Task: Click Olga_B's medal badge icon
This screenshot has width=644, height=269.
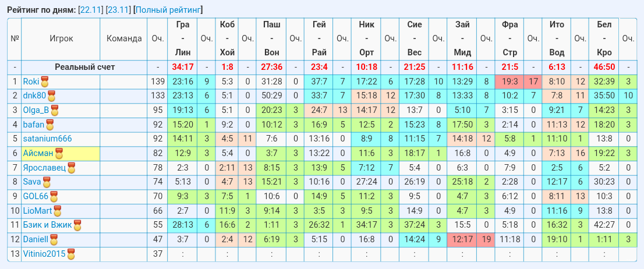Action: [x=54, y=111]
